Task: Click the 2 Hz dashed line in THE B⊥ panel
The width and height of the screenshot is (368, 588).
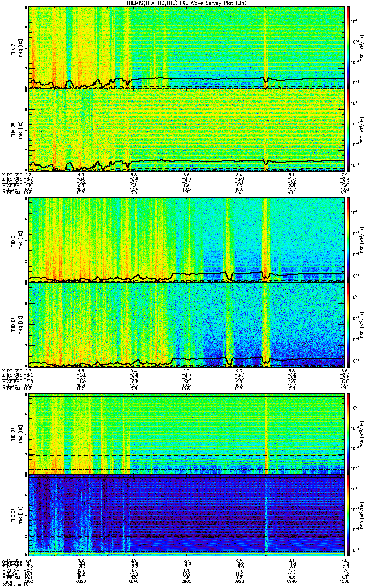Action: click(186, 455)
